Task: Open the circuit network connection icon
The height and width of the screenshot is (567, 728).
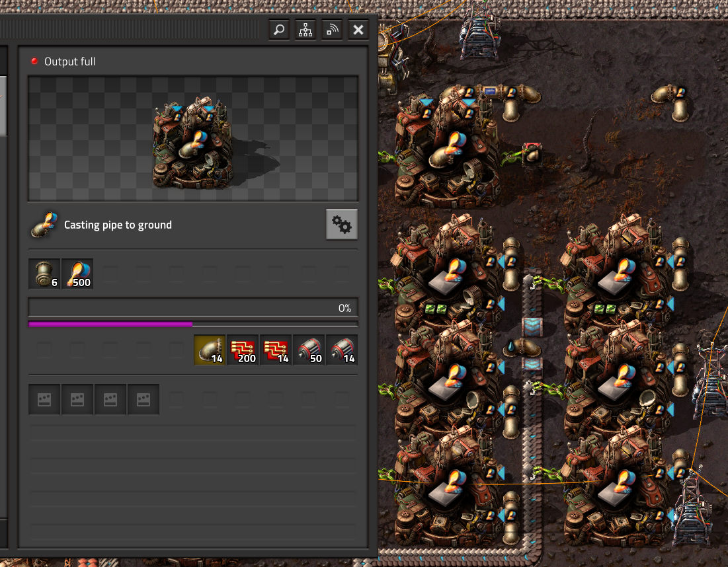Action: (x=331, y=30)
